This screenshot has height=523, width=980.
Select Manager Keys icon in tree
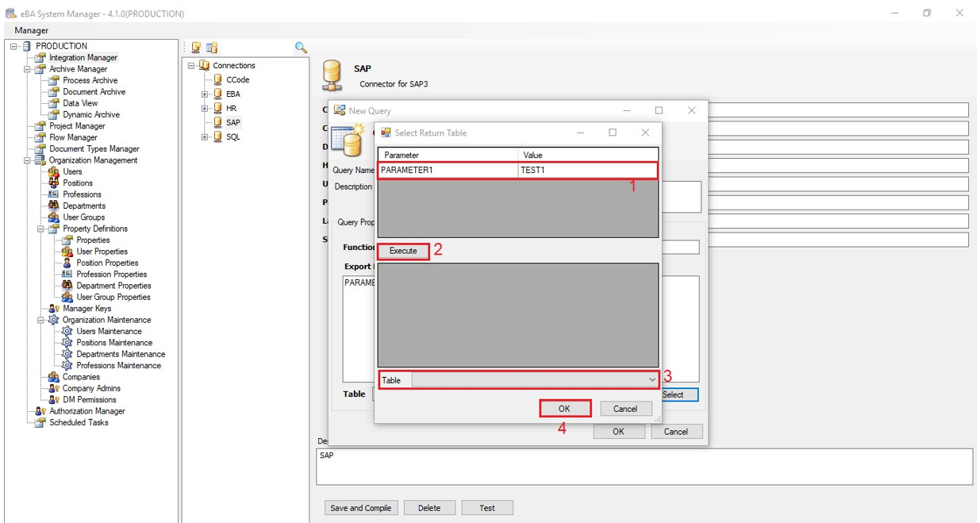53,309
